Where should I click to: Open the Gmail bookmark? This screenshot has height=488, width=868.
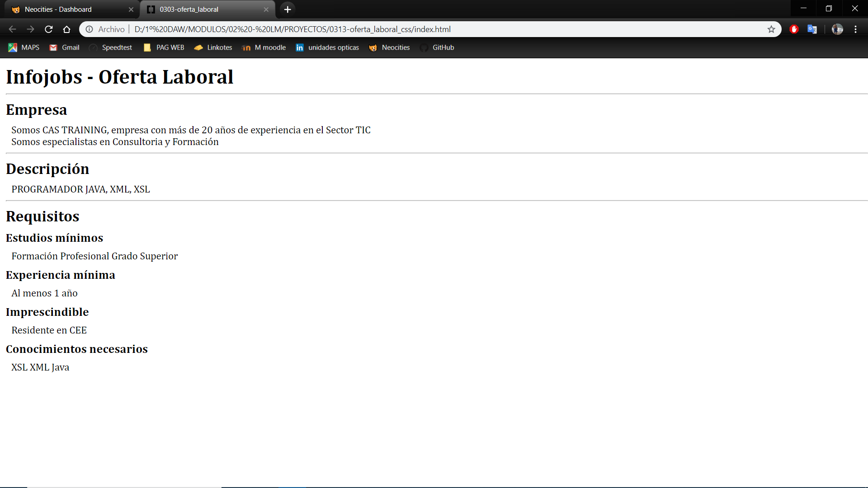64,47
